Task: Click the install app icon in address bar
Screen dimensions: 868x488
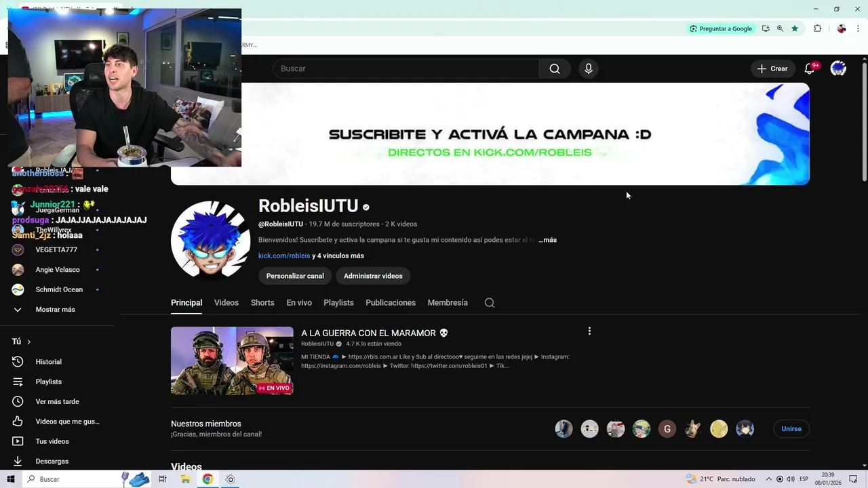Action: [766, 28]
